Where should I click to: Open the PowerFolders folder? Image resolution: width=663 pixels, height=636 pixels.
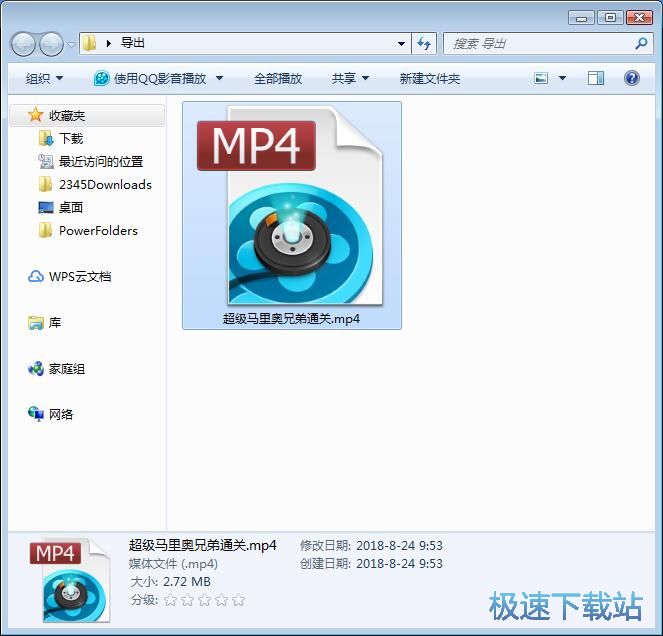tap(98, 230)
